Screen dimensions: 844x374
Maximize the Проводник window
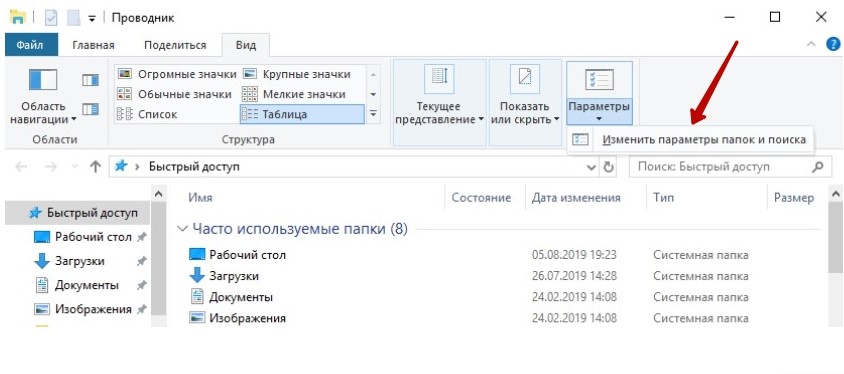pos(775,17)
